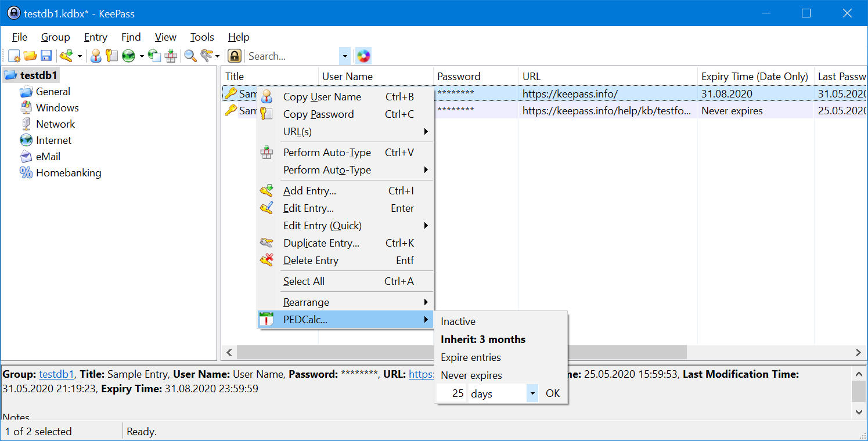Sort by the User Name column header
The image size is (868, 441).
376,77
